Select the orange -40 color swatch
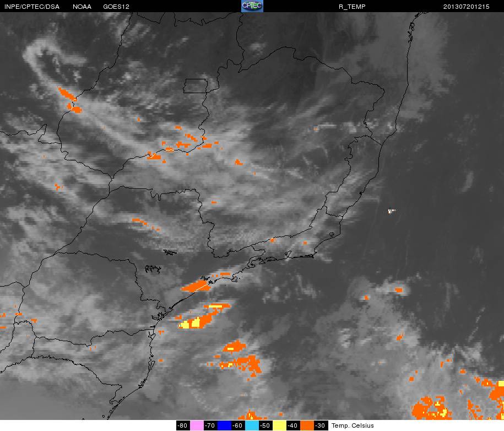 pos(307,425)
